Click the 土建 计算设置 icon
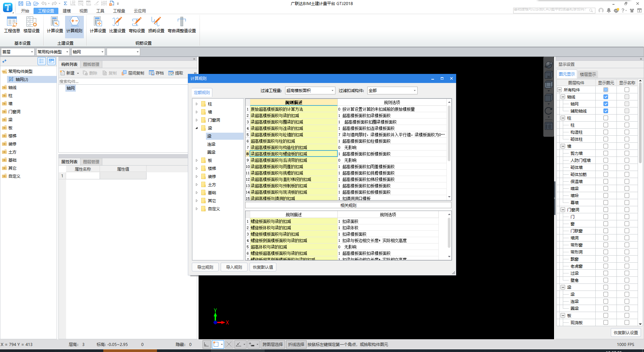The width and height of the screenshot is (644, 352). click(x=55, y=25)
